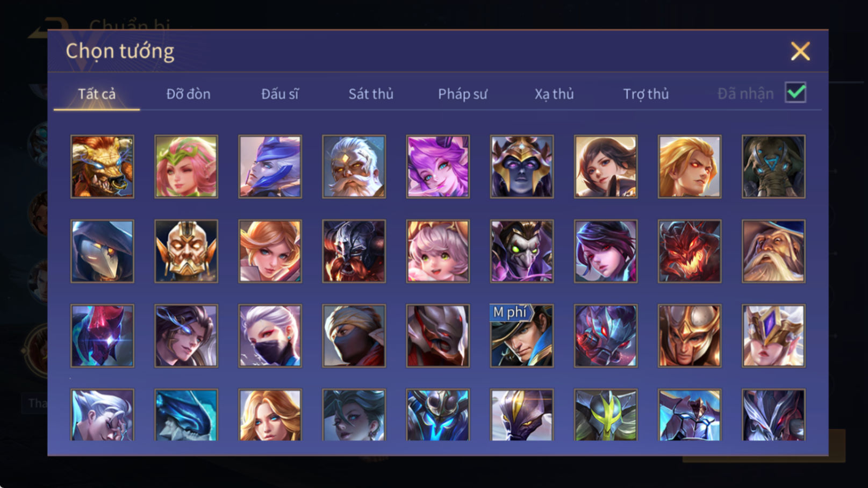This screenshot has width=868, height=488.
Task: Open the Đấu sĩ tab
Action: click(x=279, y=94)
